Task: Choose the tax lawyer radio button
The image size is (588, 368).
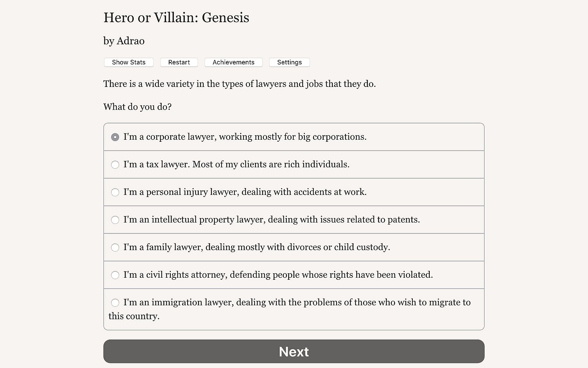Action: 115,165
